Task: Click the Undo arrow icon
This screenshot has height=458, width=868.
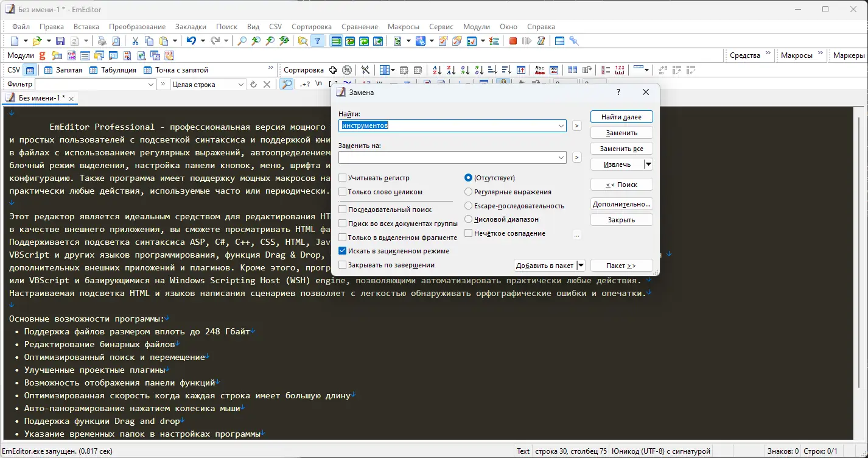Action: tap(191, 41)
